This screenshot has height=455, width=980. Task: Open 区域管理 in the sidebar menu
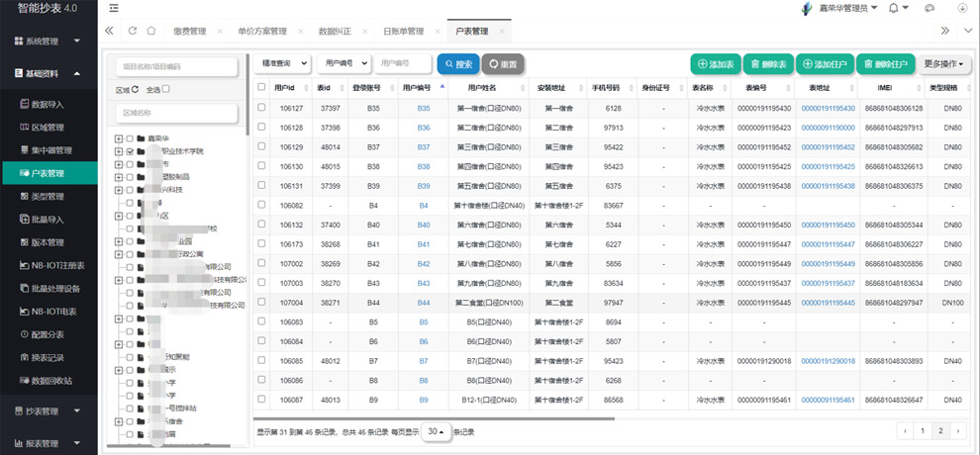(48, 127)
